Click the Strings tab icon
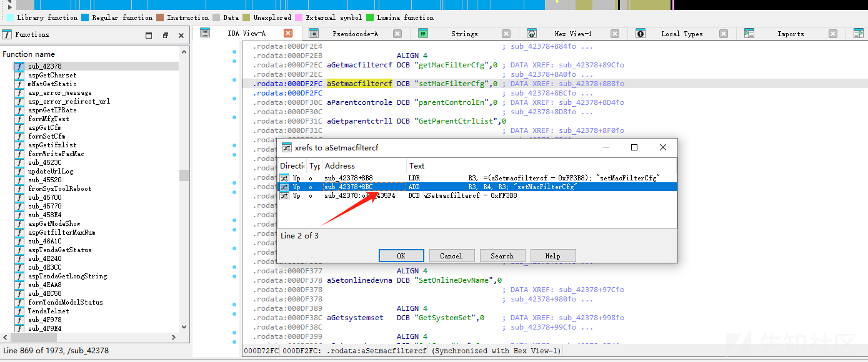 [x=423, y=34]
